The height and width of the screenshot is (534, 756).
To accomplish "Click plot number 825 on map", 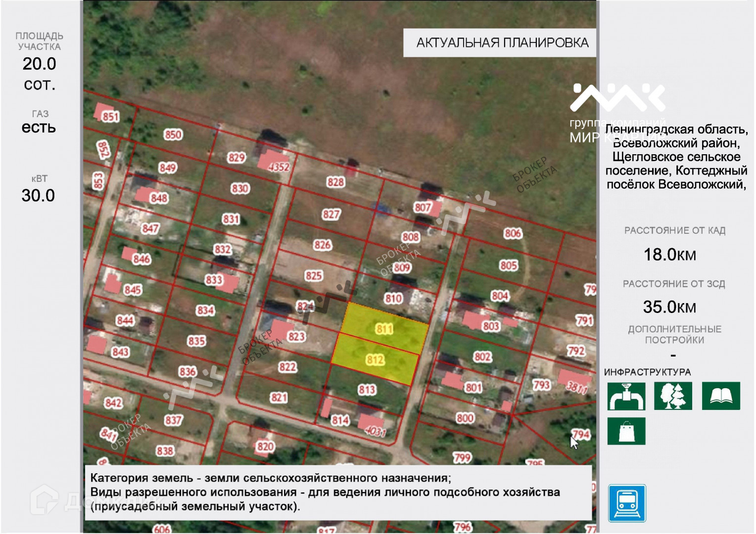I will tap(314, 275).
